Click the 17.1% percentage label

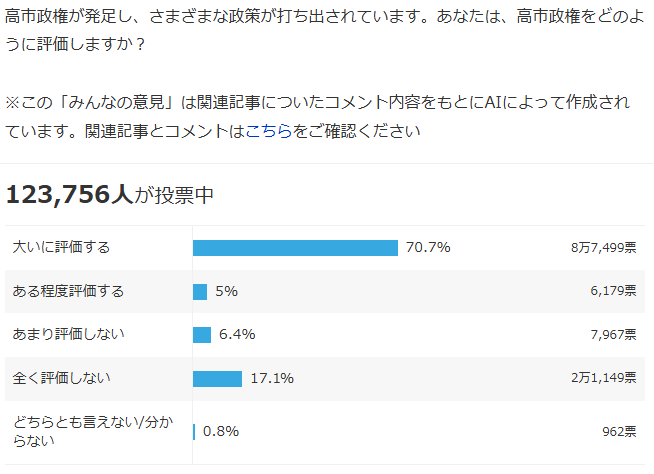(272, 378)
